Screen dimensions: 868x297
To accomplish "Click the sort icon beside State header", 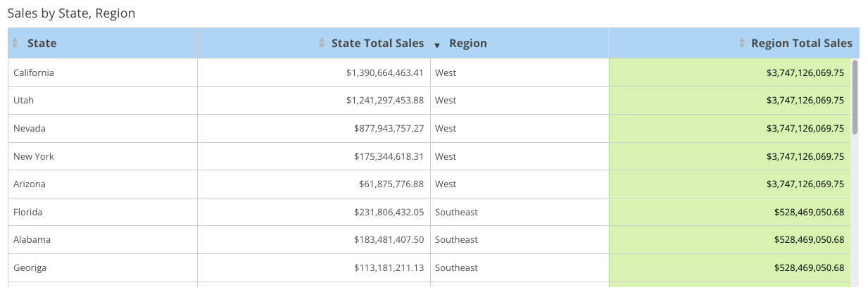I will point(15,44).
